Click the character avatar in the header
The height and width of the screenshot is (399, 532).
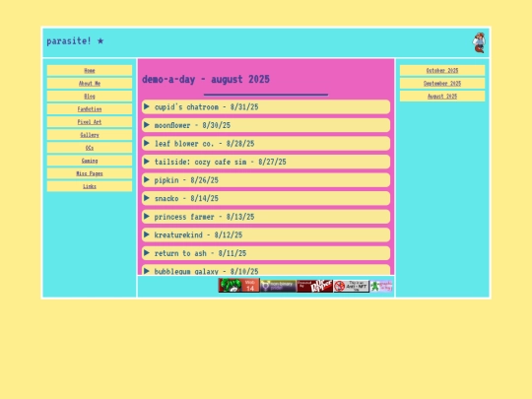pyautogui.click(x=479, y=42)
